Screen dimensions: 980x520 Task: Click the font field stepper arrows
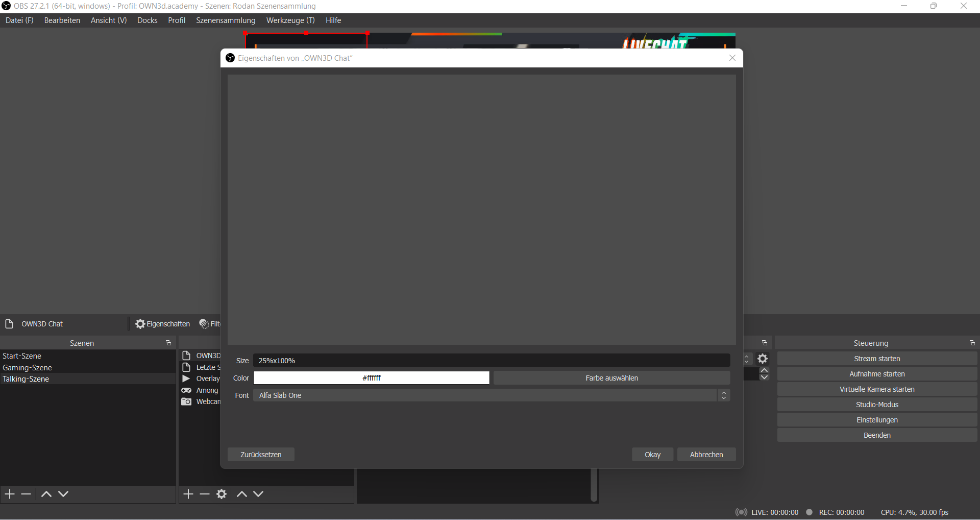[724, 395]
